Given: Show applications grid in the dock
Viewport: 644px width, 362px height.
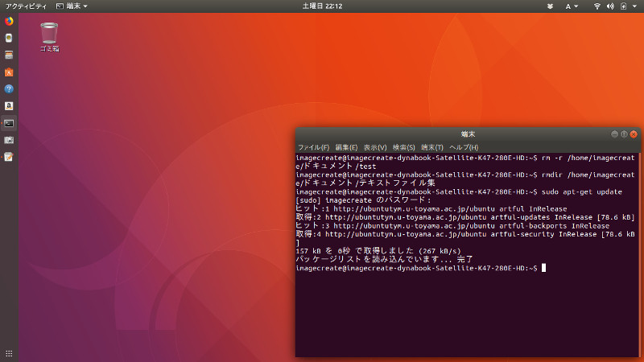Looking at the screenshot, I should [x=9, y=353].
